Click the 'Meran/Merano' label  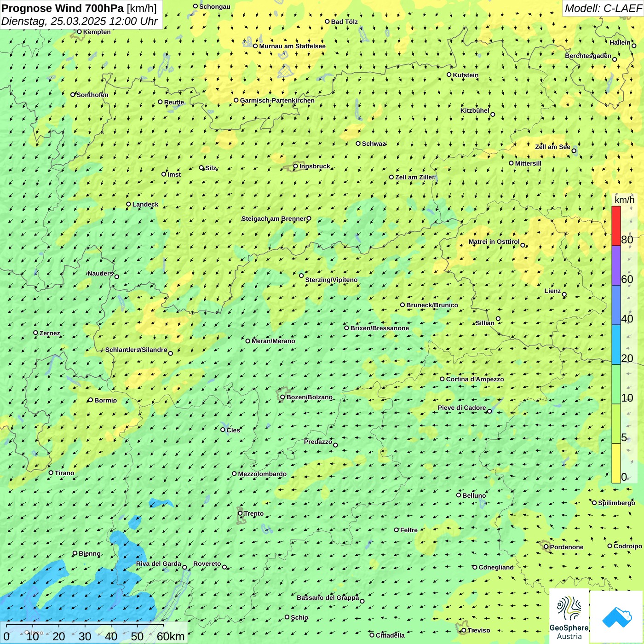[273, 341]
